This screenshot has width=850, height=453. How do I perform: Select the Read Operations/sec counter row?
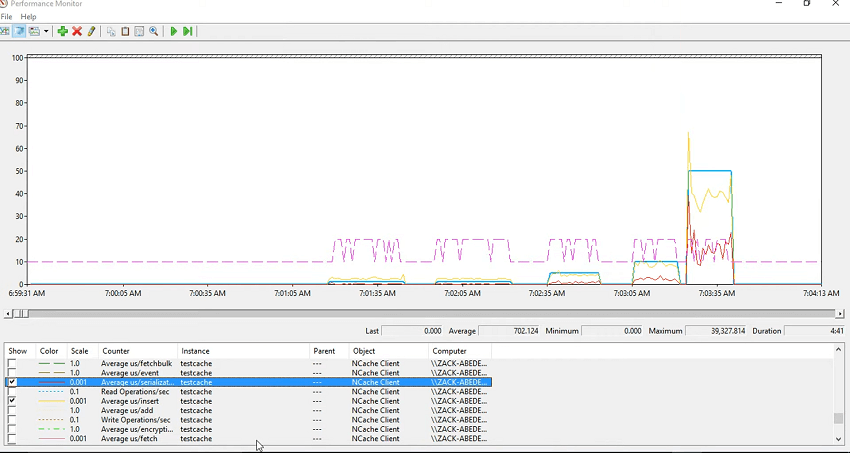coord(248,391)
